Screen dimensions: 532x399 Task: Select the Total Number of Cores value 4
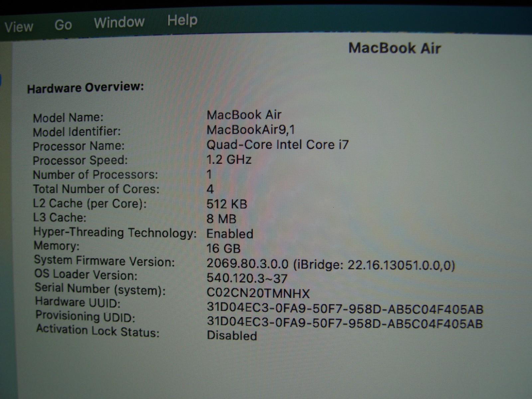tap(210, 189)
